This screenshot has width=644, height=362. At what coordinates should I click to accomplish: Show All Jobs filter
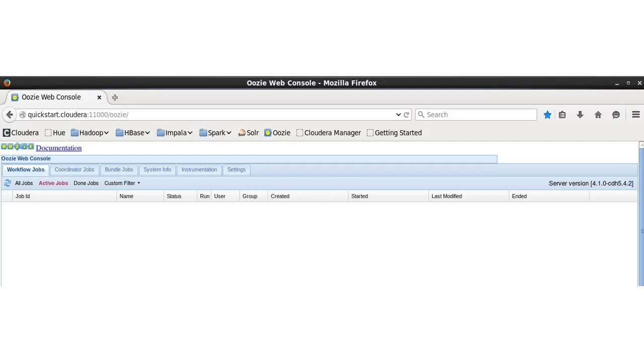pos(24,183)
